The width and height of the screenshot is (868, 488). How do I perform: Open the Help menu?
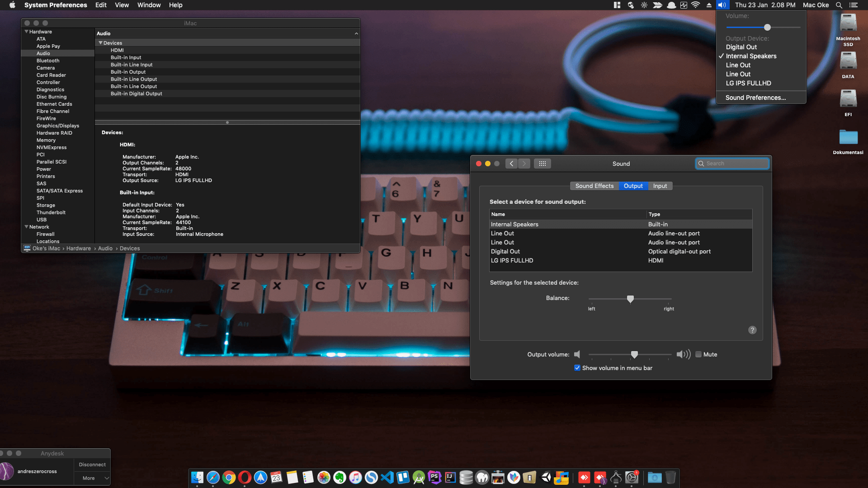(x=175, y=5)
